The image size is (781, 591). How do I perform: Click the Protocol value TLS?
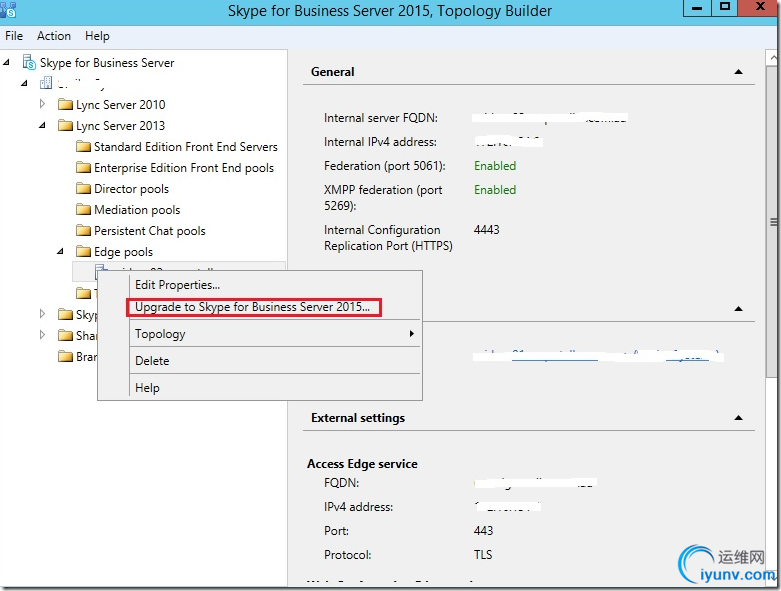tap(483, 555)
